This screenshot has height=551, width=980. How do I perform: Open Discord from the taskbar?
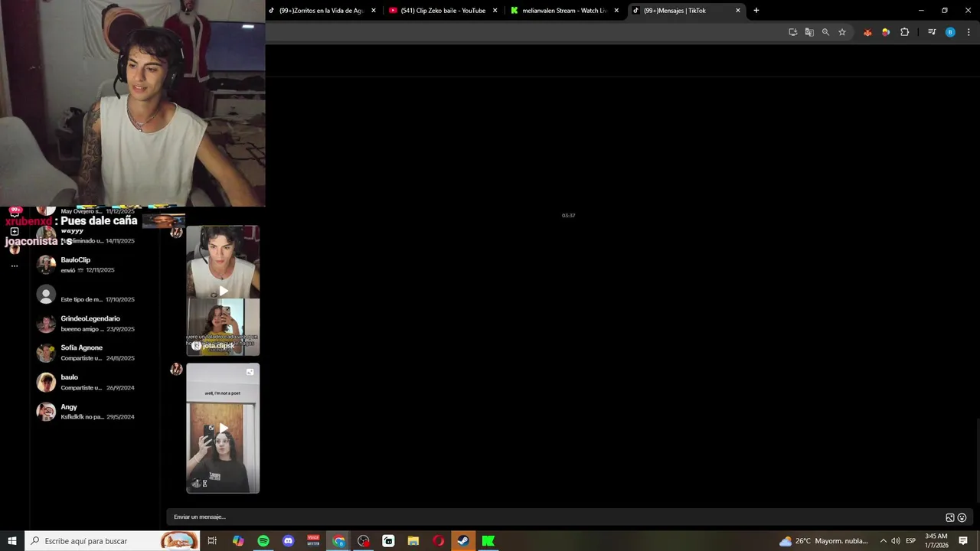288,541
